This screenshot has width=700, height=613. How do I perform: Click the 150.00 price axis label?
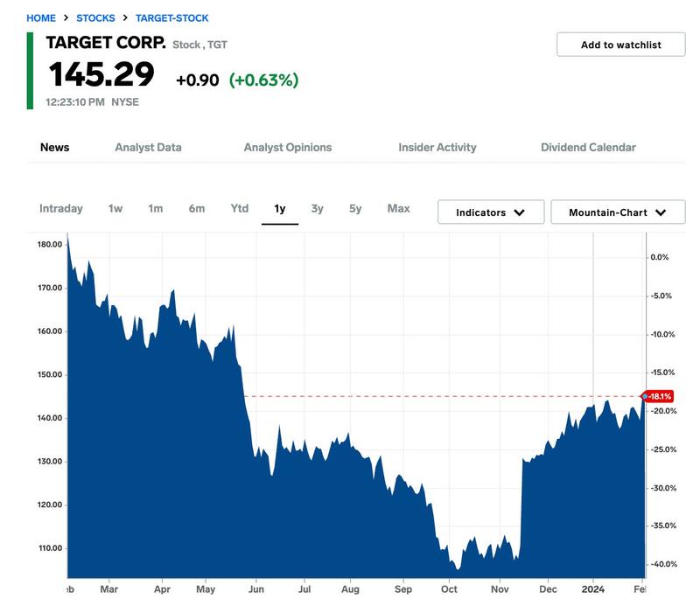point(50,375)
